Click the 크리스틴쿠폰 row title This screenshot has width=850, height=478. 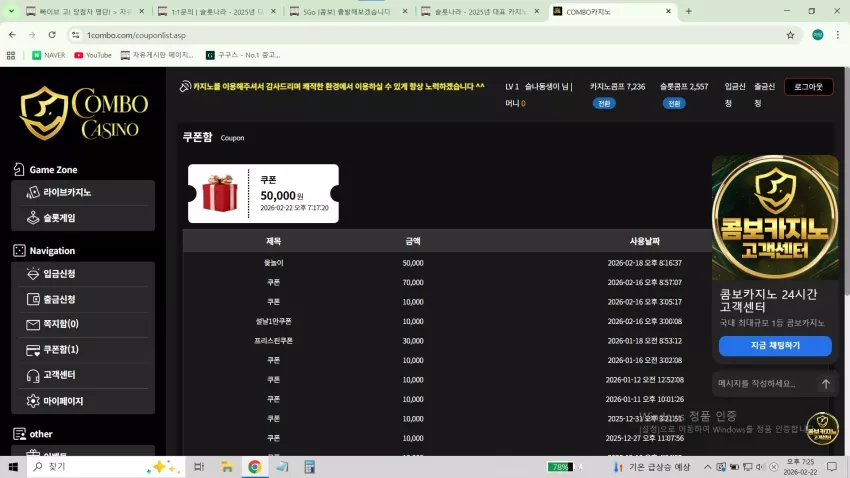pos(273,341)
